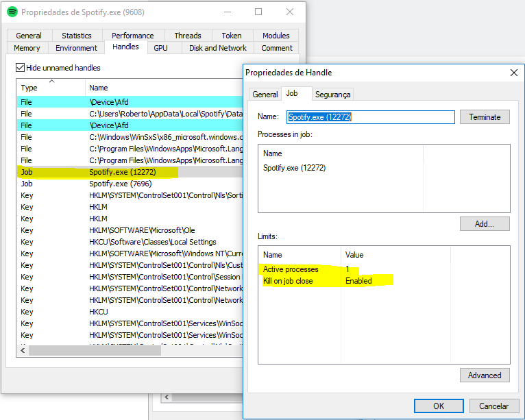Click left arrow of handles list horizontal scrollbar
This screenshot has width=525, height=420.
pos(23,350)
